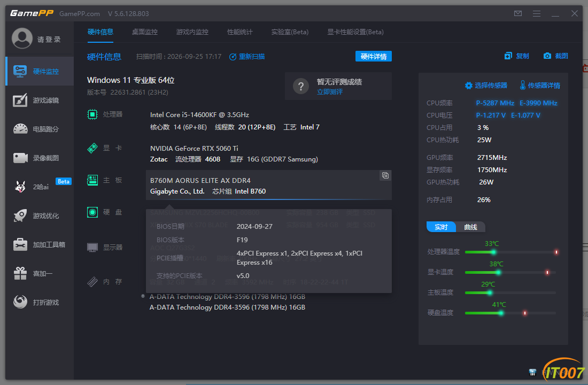The image size is (588, 385).
Task: Switch to the 性能统计 tab
Action: (240, 32)
